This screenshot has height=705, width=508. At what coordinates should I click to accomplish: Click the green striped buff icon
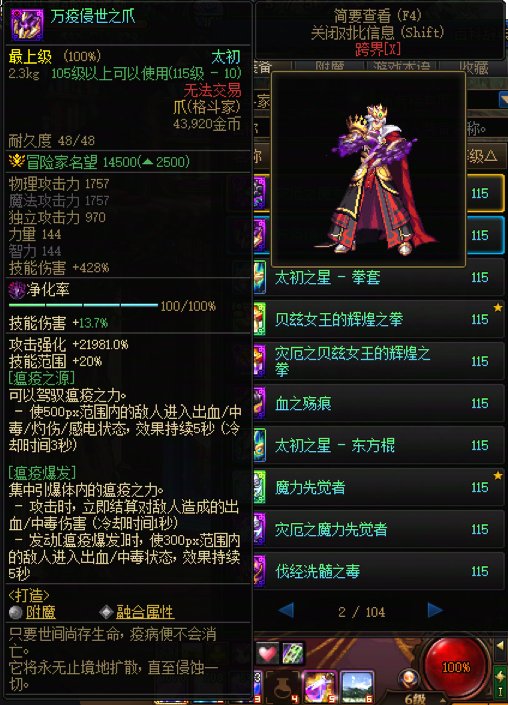coord(293,653)
